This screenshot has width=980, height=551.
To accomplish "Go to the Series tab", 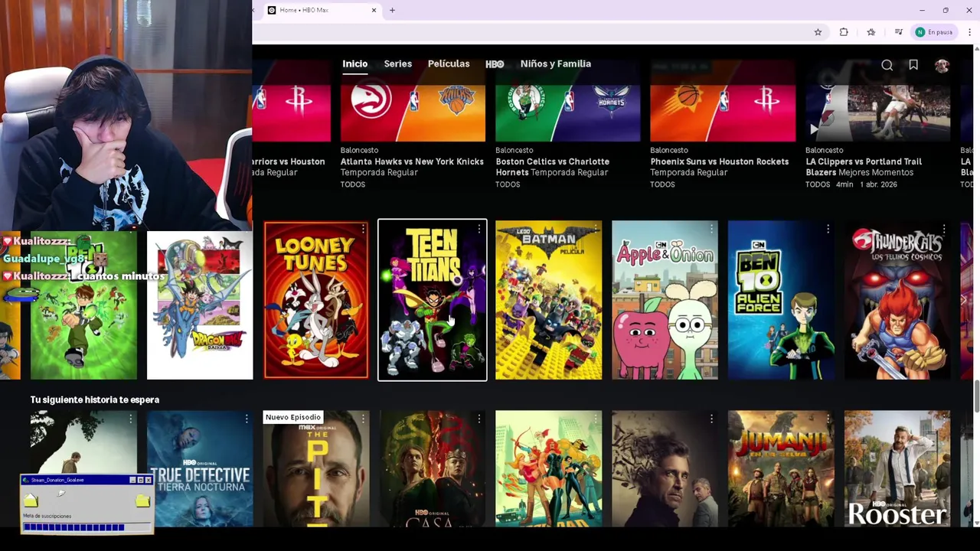I will 397,64.
